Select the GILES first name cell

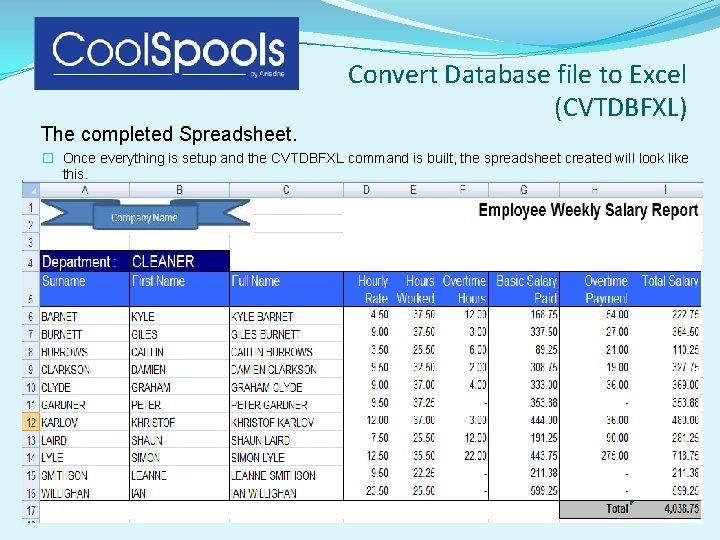pyautogui.click(x=180, y=334)
